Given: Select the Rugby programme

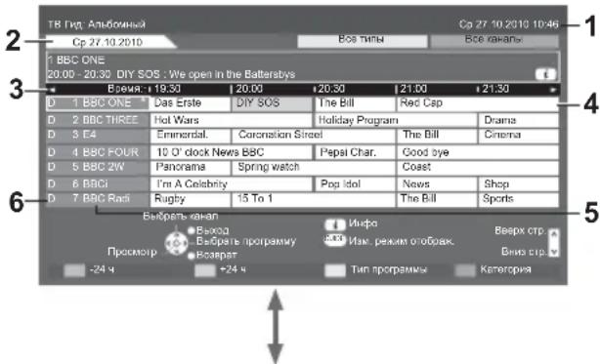Looking at the screenshot, I should pos(191,200).
